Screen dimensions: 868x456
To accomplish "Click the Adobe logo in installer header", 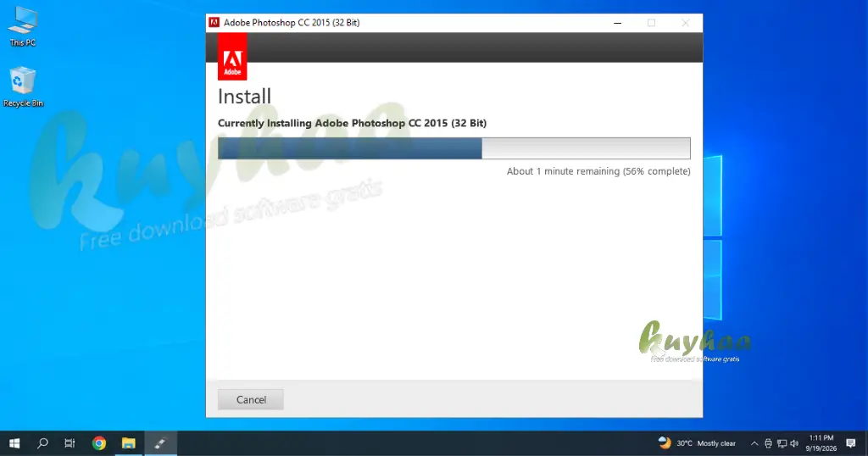I will pos(232,57).
